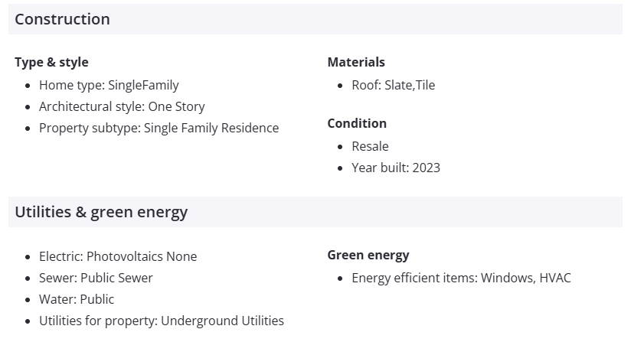
Task: Click the Condition heading
Action: (357, 123)
